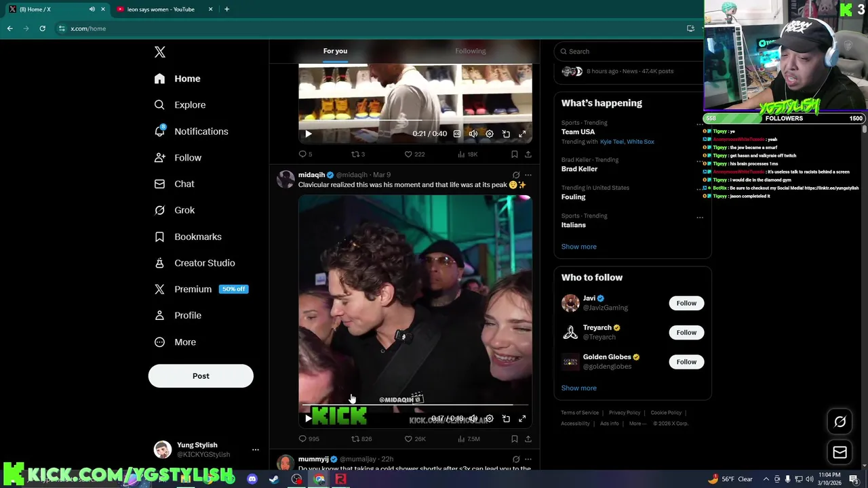Open Grok explain on midaqih post

(x=516, y=175)
